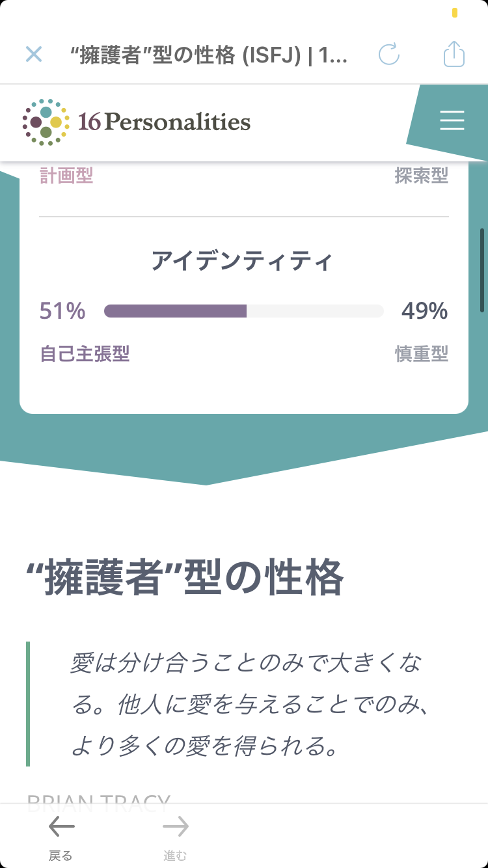Tap the page title in browser bar

pos(209,55)
